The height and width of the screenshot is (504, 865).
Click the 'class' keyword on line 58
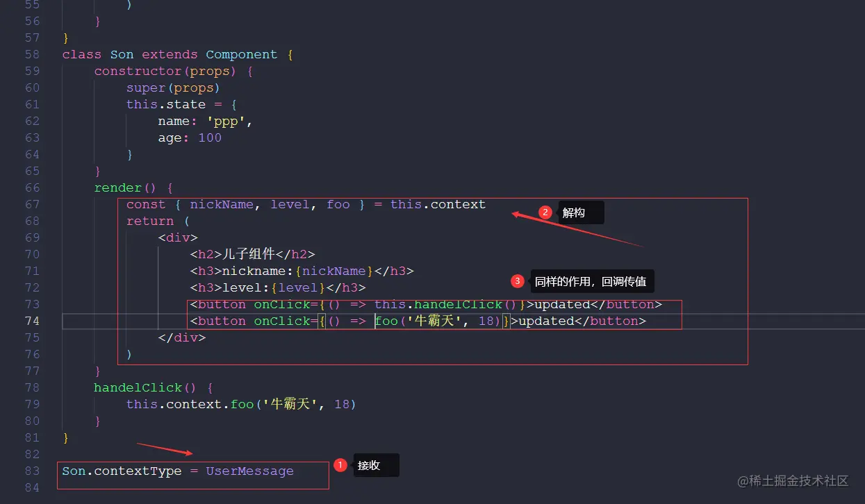(82, 54)
